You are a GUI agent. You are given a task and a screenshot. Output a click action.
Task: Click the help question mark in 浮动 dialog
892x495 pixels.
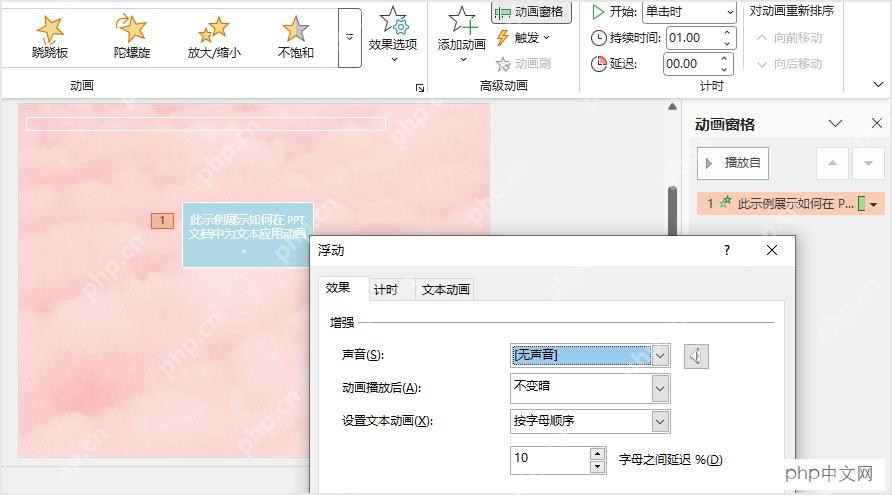(x=727, y=250)
